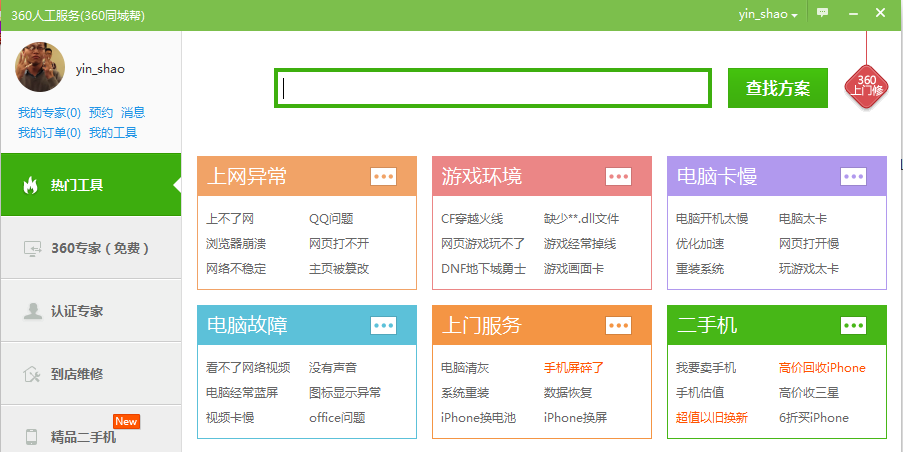Image resolution: width=903 pixels, height=452 pixels.
Task: Open the 重装系统 item
Action: click(x=700, y=268)
